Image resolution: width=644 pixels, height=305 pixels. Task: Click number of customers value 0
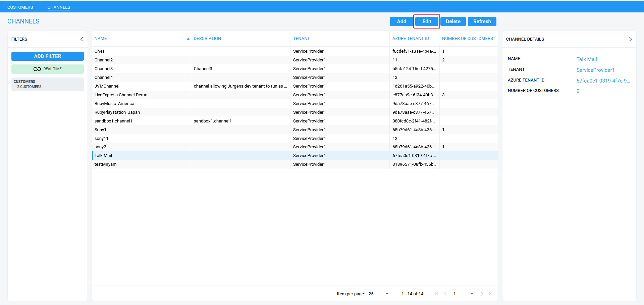pos(578,91)
